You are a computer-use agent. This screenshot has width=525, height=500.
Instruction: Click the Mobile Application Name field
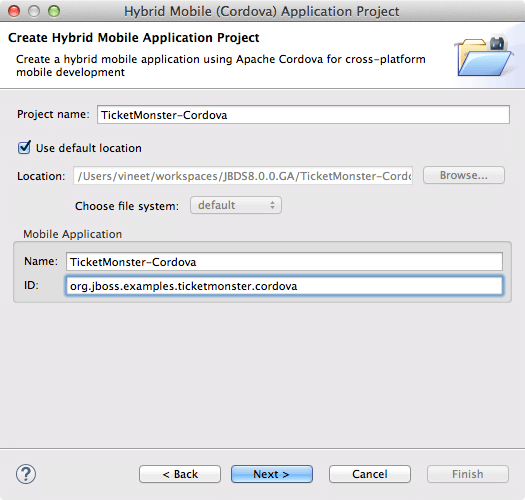pyautogui.click(x=284, y=262)
